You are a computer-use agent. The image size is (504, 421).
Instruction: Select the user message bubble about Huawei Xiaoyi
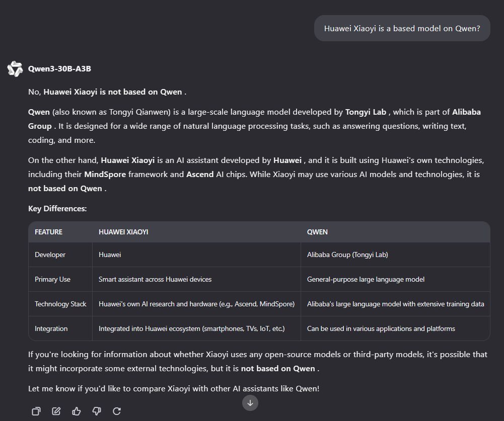point(402,28)
